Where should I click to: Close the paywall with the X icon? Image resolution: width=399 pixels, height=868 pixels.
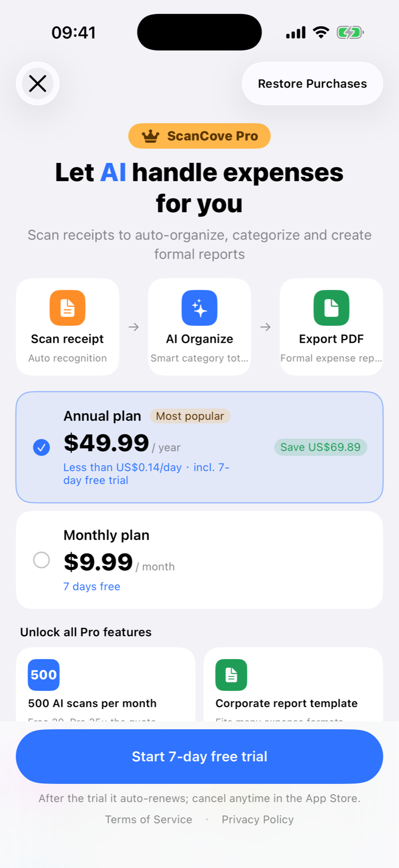pyautogui.click(x=37, y=84)
